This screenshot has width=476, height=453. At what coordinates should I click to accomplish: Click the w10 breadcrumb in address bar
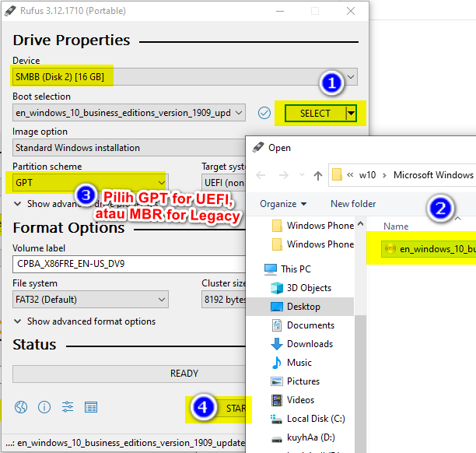367,175
